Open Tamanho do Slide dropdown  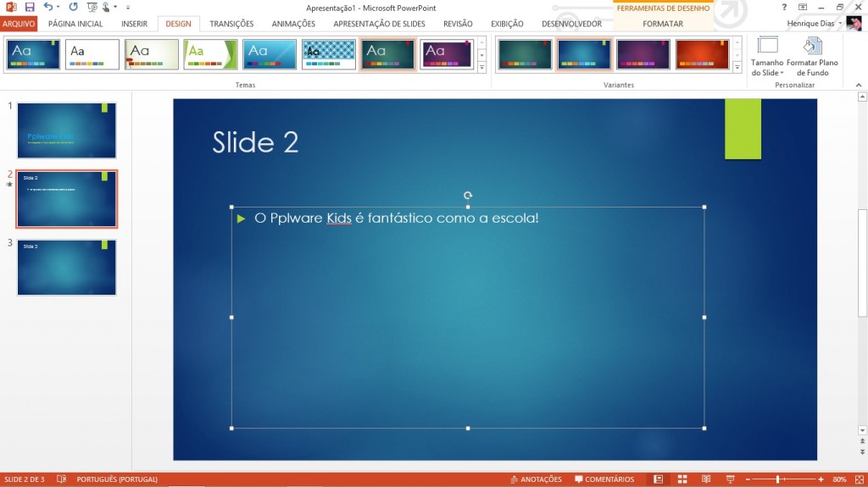point(767,57)
